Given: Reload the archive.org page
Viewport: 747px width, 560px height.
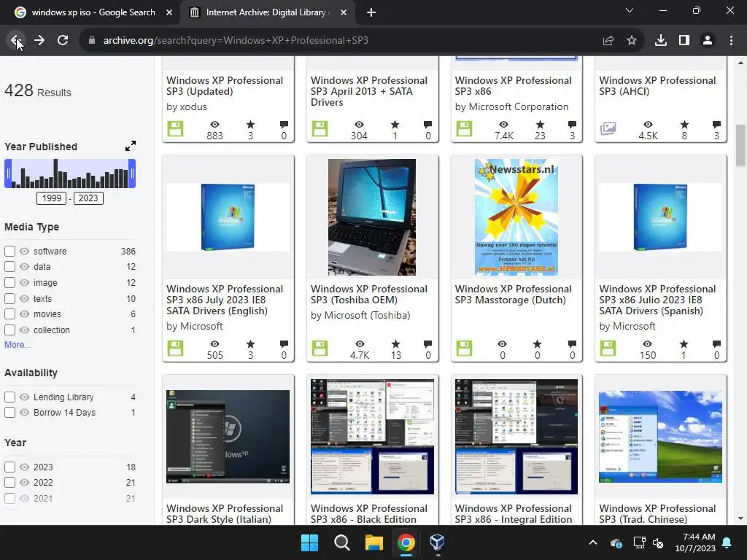Looking at the screenshot, I should [63, 41].
